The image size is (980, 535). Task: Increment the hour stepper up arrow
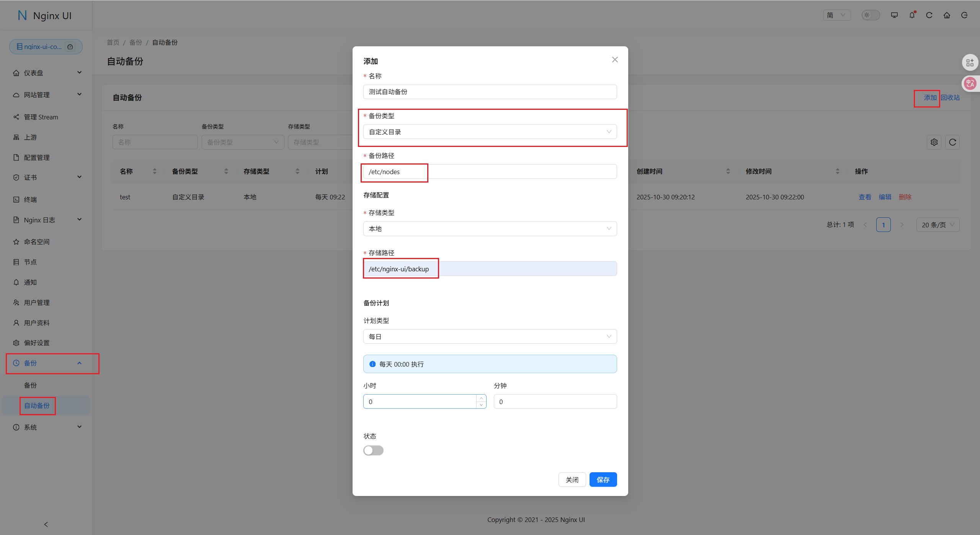(481, 398)
